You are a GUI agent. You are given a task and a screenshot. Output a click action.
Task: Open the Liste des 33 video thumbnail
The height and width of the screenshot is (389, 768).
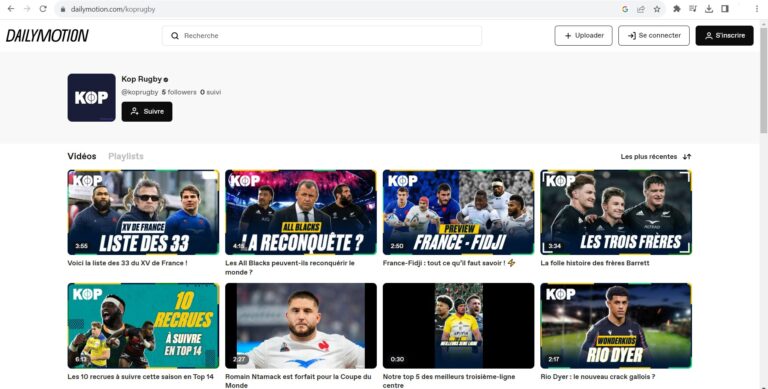144,212
